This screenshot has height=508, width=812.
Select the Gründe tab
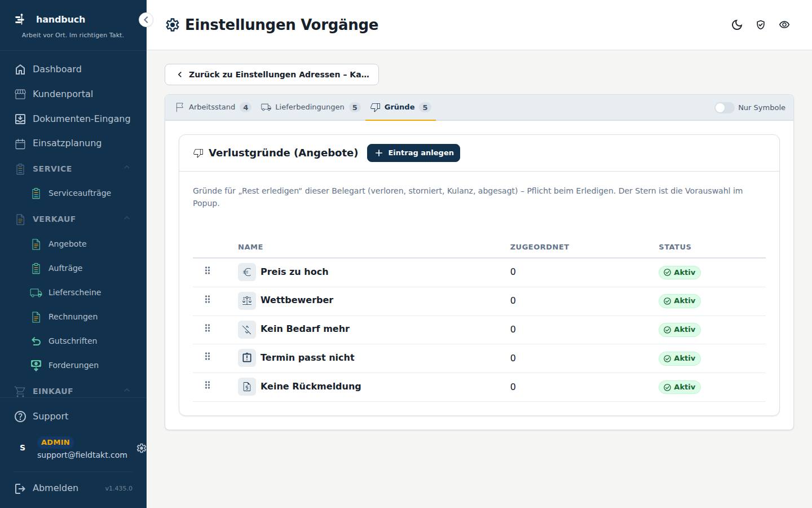tap(400, 107)
